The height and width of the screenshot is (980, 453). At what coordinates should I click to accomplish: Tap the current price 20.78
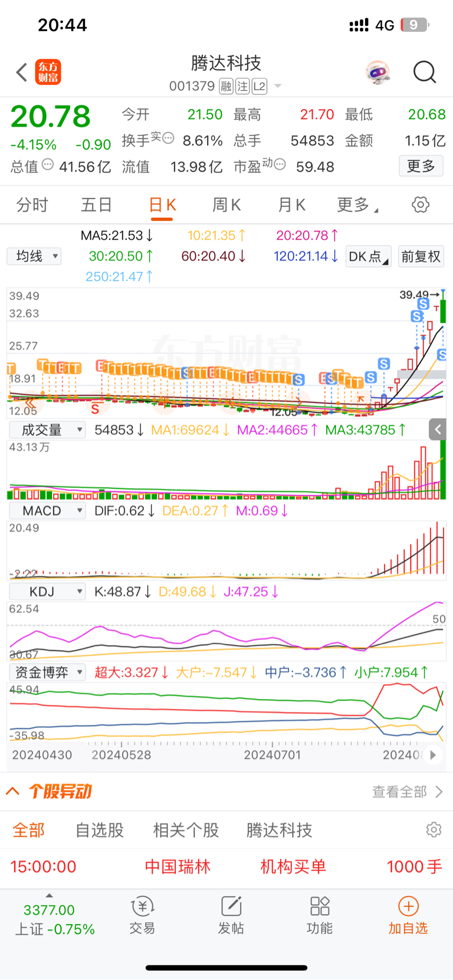click(x=51, y=117)
